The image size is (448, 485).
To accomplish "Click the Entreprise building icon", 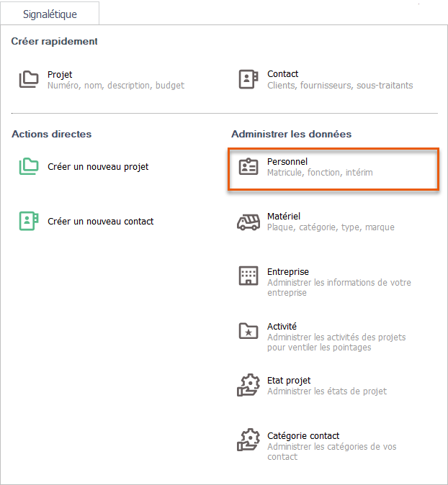I will coord(248,276).
